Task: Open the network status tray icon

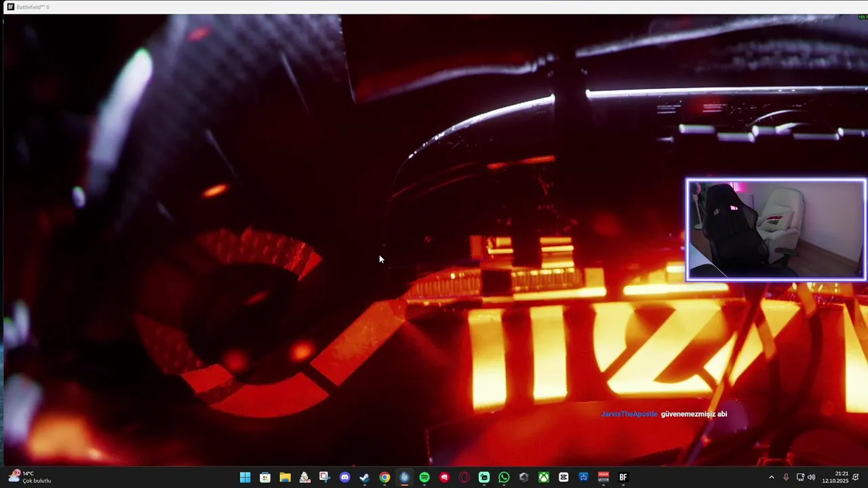Action: (x=800, y=477)
